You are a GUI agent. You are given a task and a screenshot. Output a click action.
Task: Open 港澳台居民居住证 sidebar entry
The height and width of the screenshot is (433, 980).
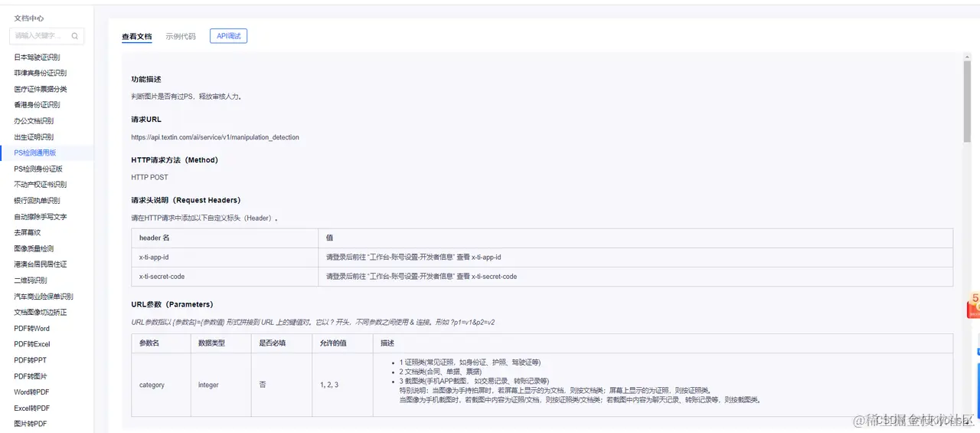40,264
